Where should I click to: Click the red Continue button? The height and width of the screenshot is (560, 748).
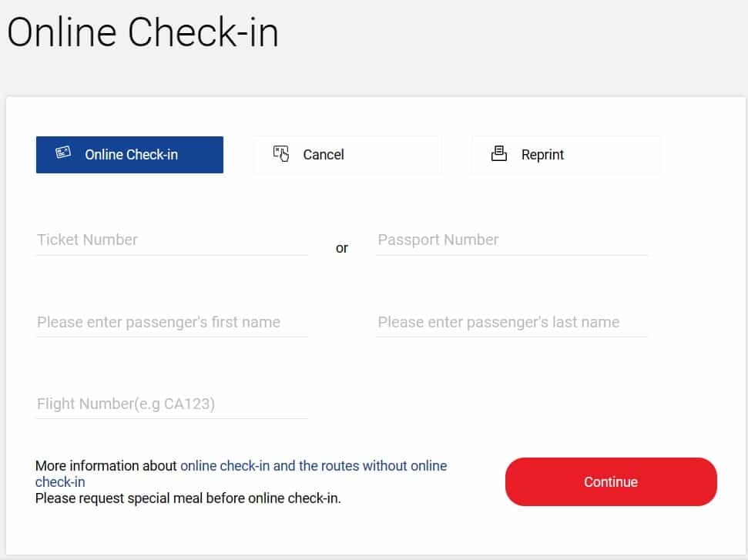coord(611,481)
